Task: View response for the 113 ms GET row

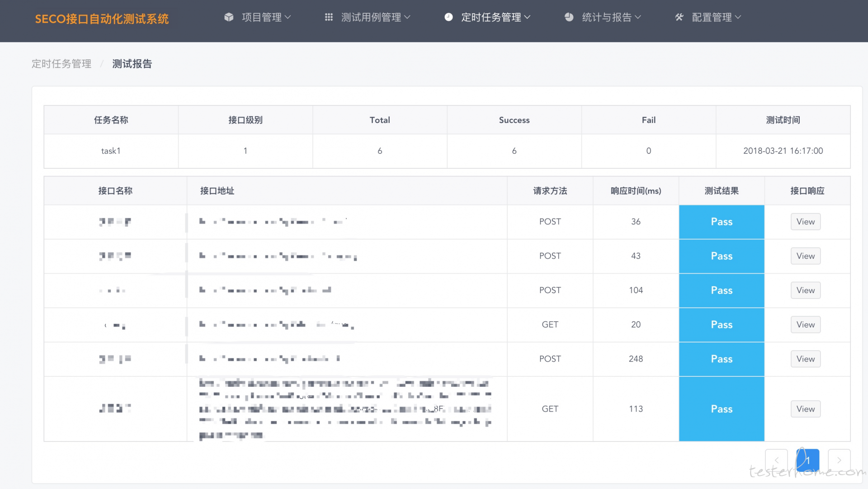Action: 806,409
